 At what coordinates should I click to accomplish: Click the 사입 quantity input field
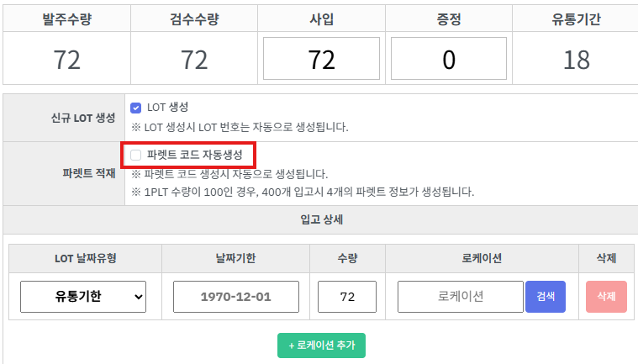(x=322, y=59)
